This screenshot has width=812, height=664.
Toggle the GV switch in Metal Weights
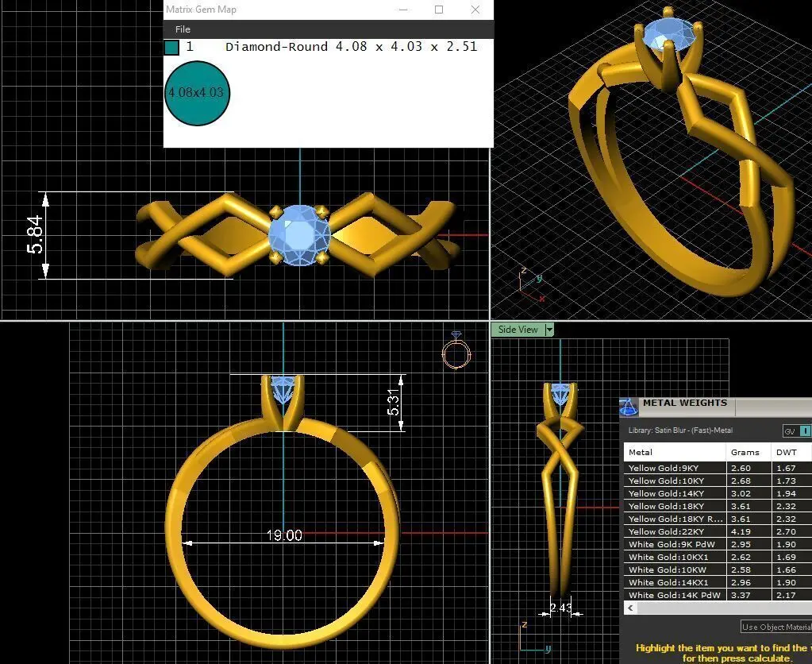[797, 430]
